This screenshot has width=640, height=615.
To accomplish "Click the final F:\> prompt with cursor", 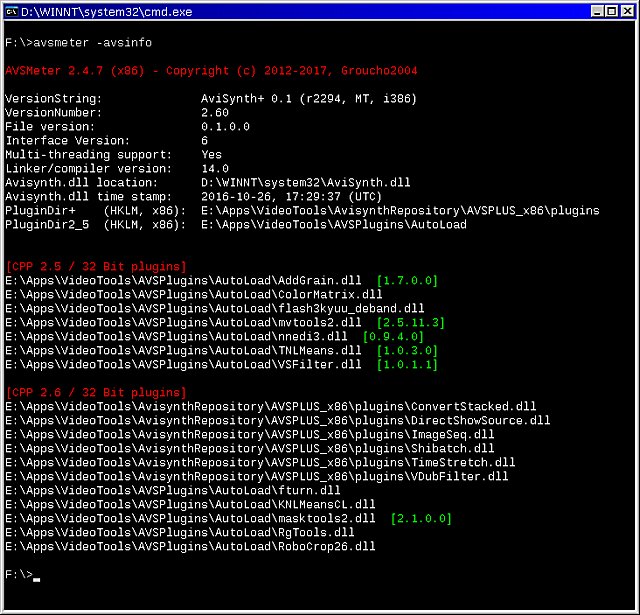I will point(22,575).
